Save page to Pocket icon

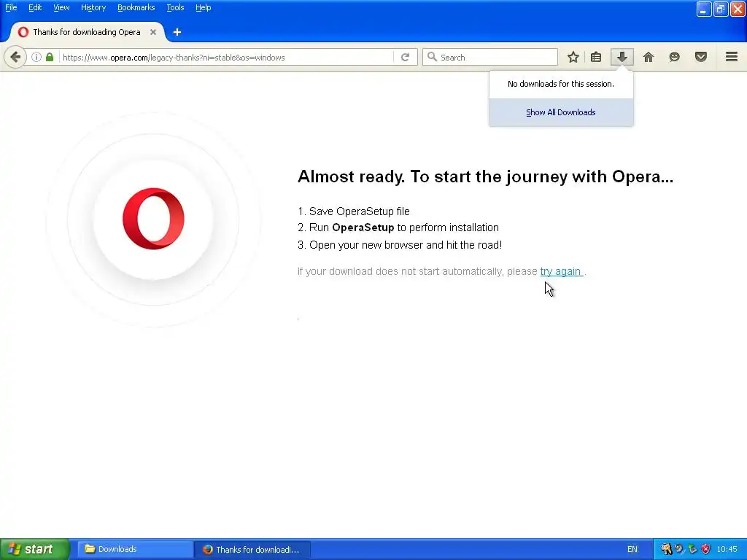(x=701, y=57)
